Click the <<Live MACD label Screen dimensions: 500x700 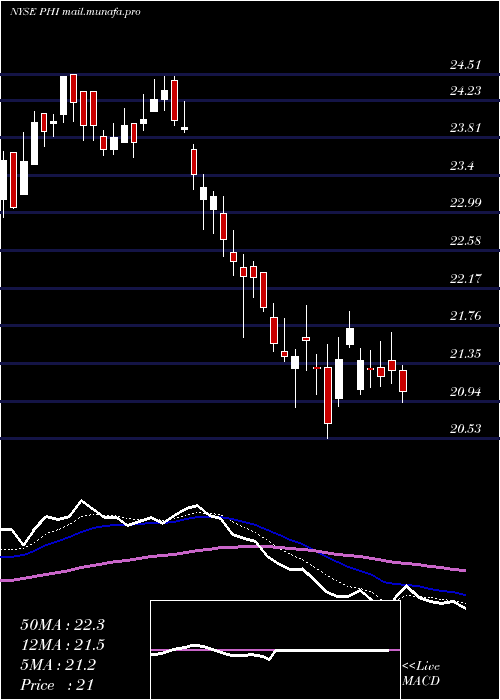click(421, 674)
